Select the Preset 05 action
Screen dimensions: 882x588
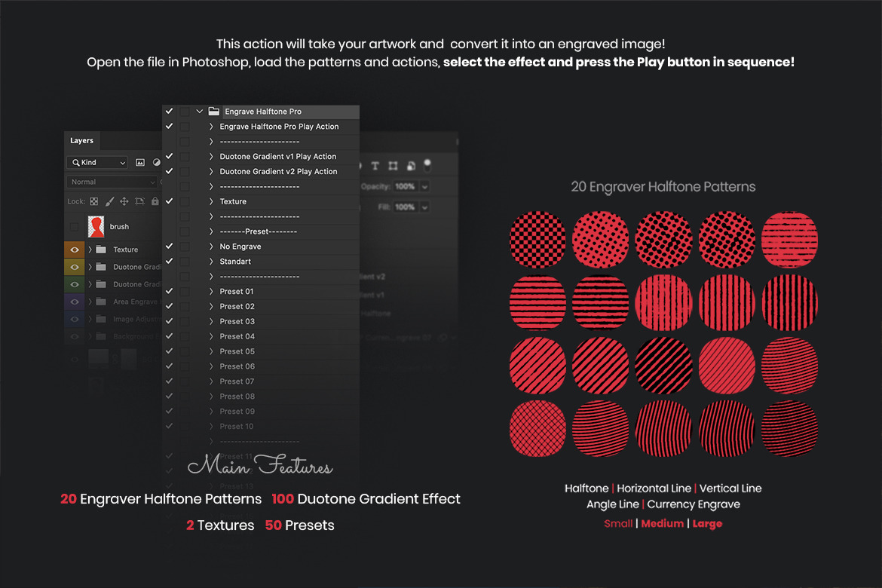237,352
